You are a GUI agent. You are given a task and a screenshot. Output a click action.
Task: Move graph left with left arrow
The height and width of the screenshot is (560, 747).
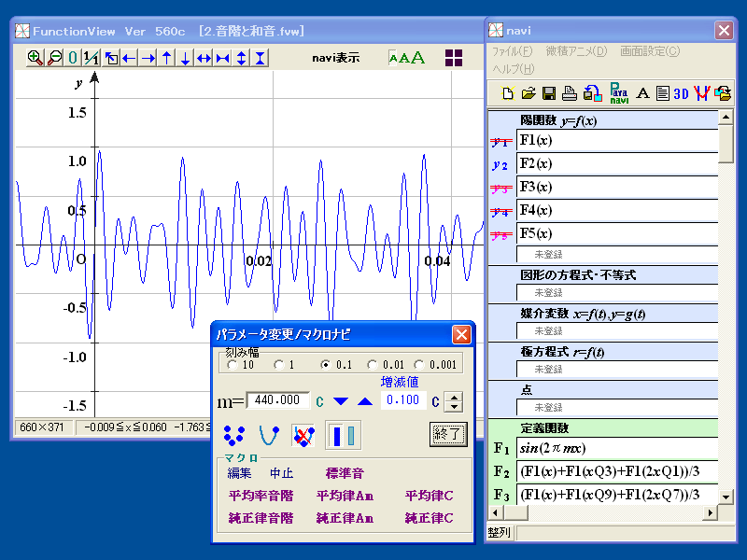(129, 58)
